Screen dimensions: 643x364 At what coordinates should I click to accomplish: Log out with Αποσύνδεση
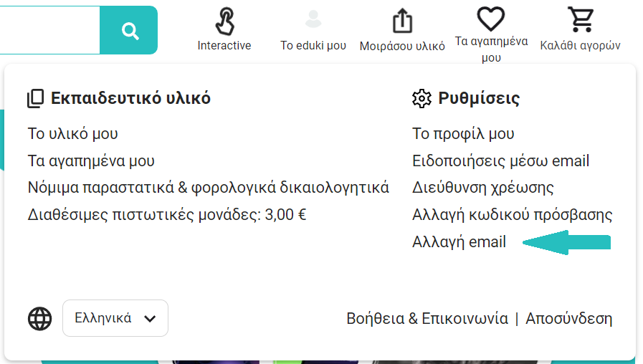pyautogui.click(x=569, y=319)
